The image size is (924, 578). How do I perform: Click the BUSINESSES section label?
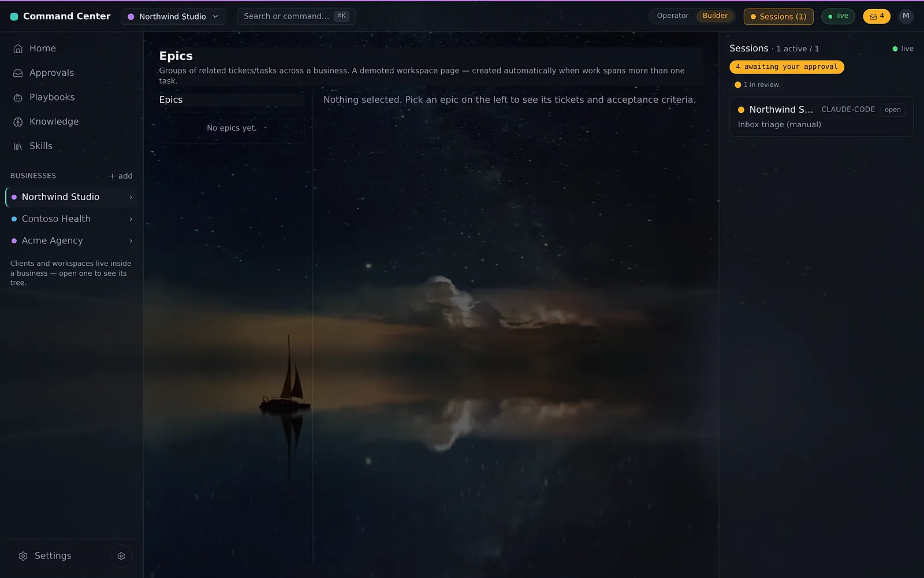pyautogui.click(x=33, y=176)
